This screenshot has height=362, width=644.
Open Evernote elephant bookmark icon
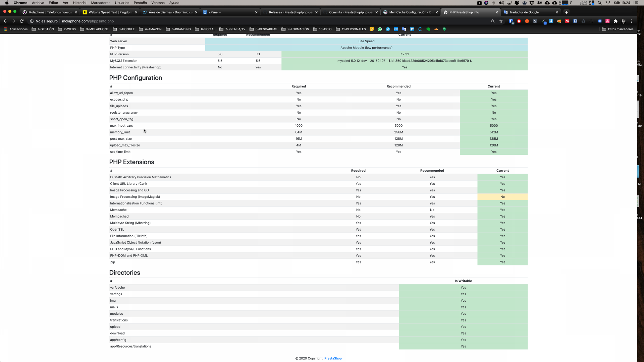point(428,29)
